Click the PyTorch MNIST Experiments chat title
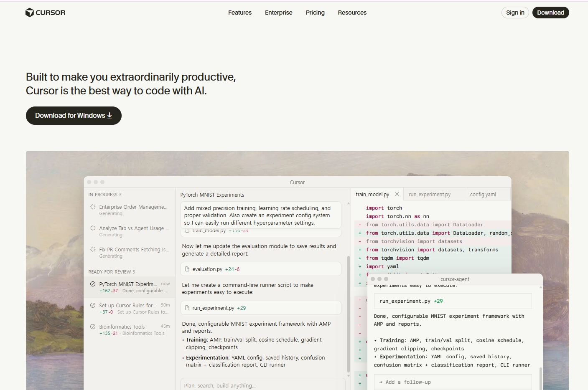Image resolution: width=588 pixels, height=390 pixels. 212,195
